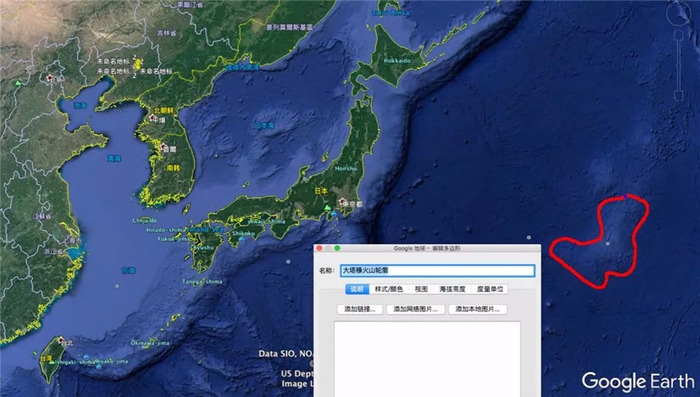Click the Tokyo capital star marker
This screenshot has height=397, width=700.
click(342, 202)
